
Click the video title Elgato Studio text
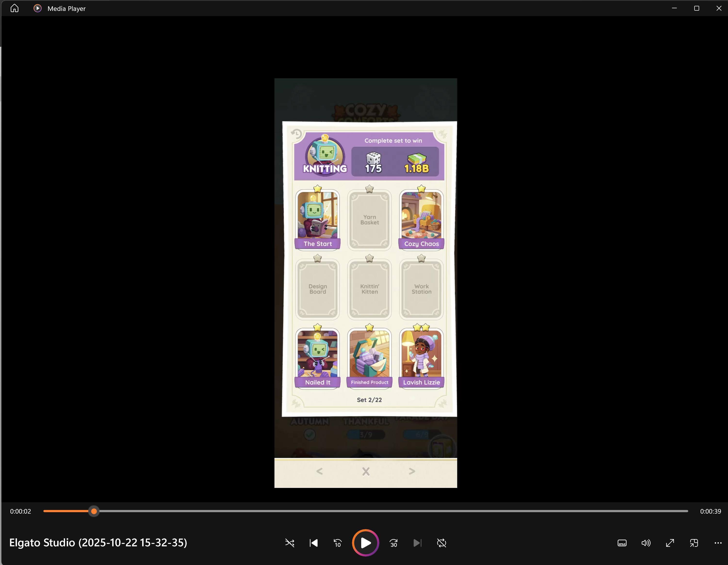point(98,543)
